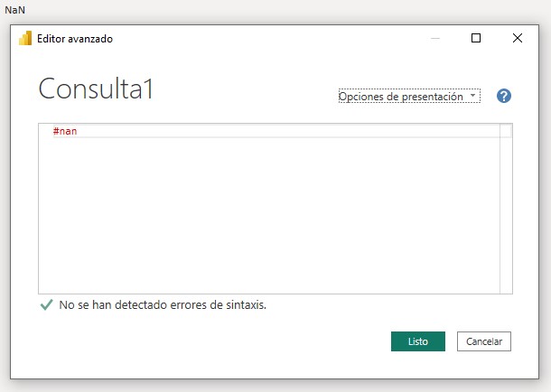Click the Power BI logo in title bar
Image resolution: width=551 pixels, height=392 pixels.
coord(25,38)
